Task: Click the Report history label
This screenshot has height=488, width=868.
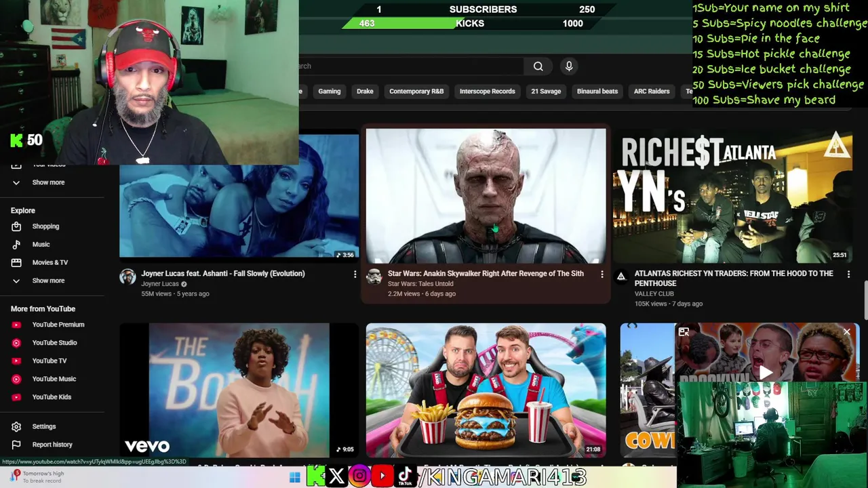Action: point(52,445)
